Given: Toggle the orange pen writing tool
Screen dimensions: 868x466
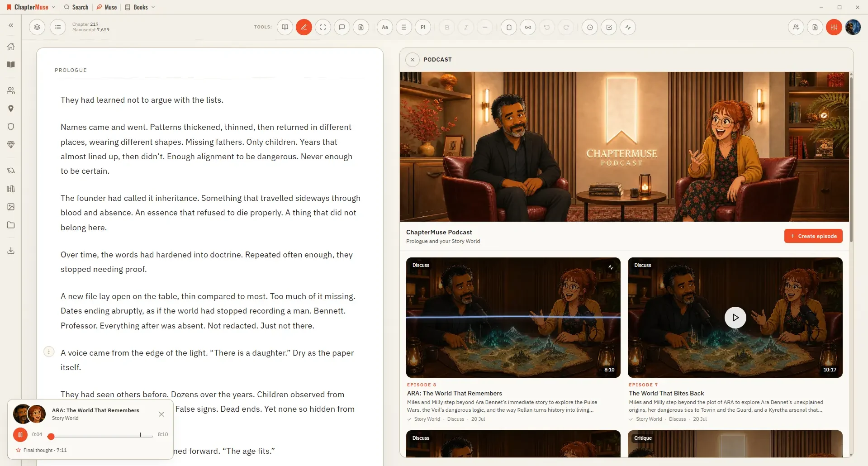Looking at the screenshot, I should tap(304, 27).
